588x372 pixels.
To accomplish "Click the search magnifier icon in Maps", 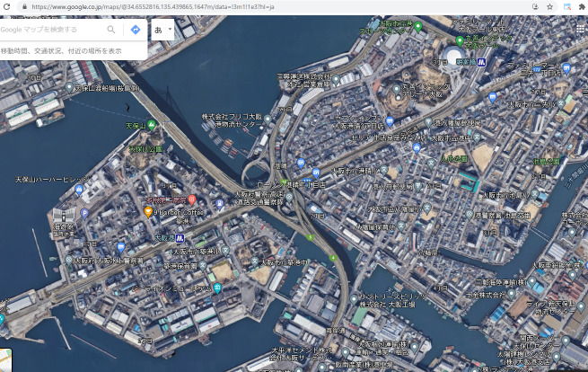I will 111,30.
